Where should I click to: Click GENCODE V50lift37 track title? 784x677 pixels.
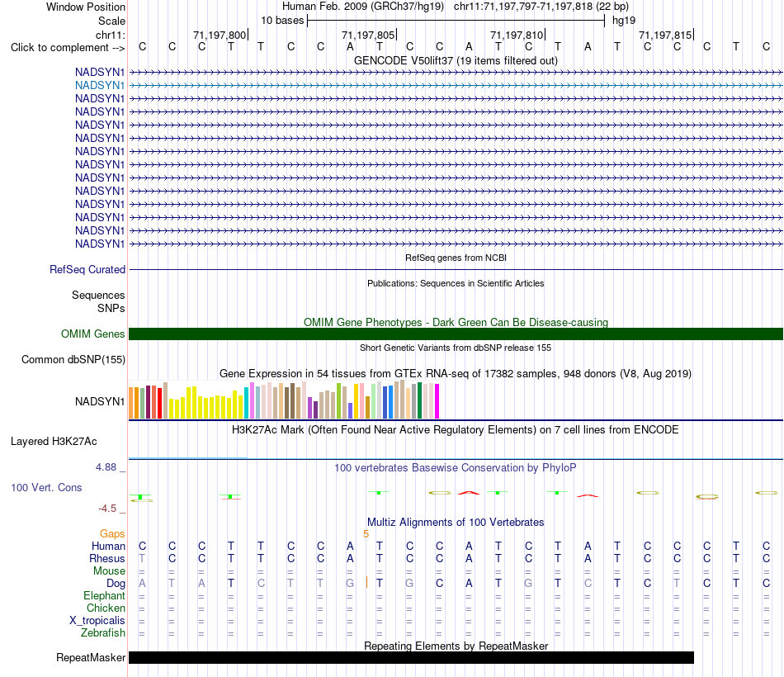(x=456, y=60)
